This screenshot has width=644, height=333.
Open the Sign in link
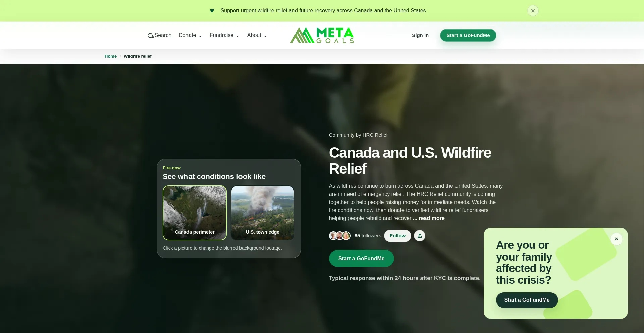click(x=420, y=35)
